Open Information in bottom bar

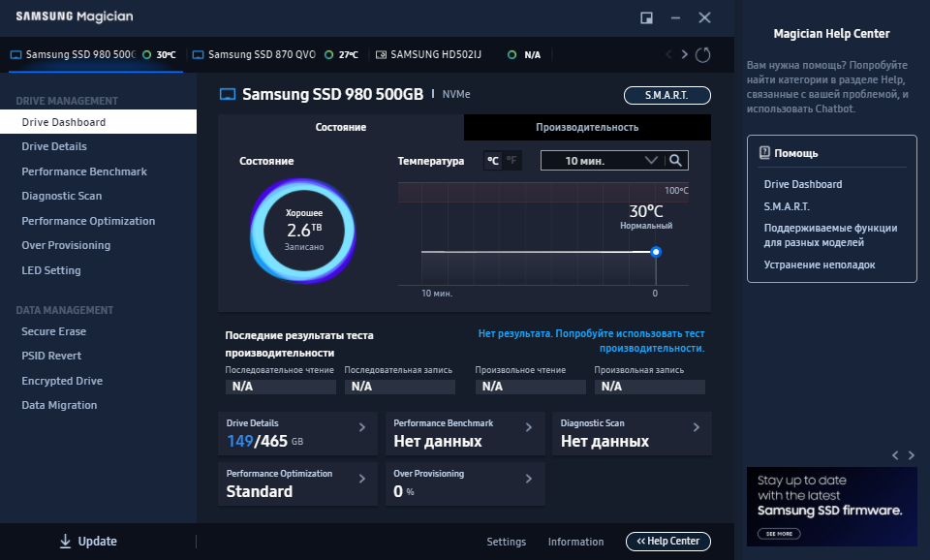pos(575,541)
